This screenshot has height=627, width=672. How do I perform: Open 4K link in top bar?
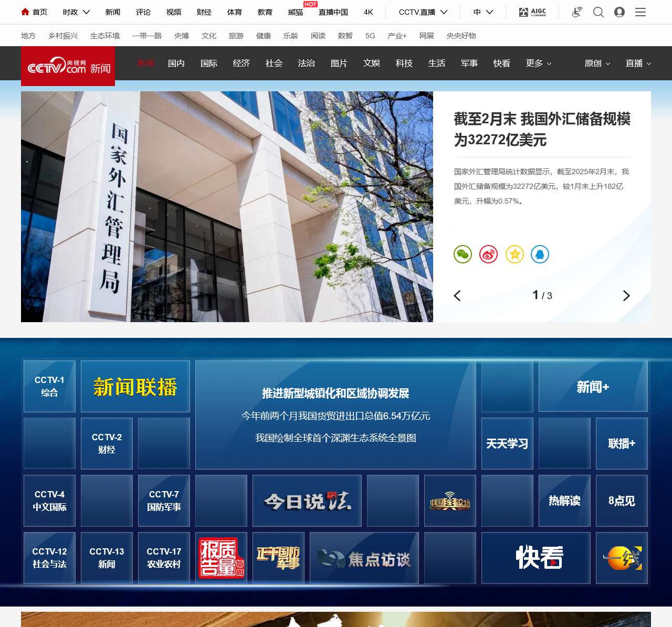coord(369,12)
